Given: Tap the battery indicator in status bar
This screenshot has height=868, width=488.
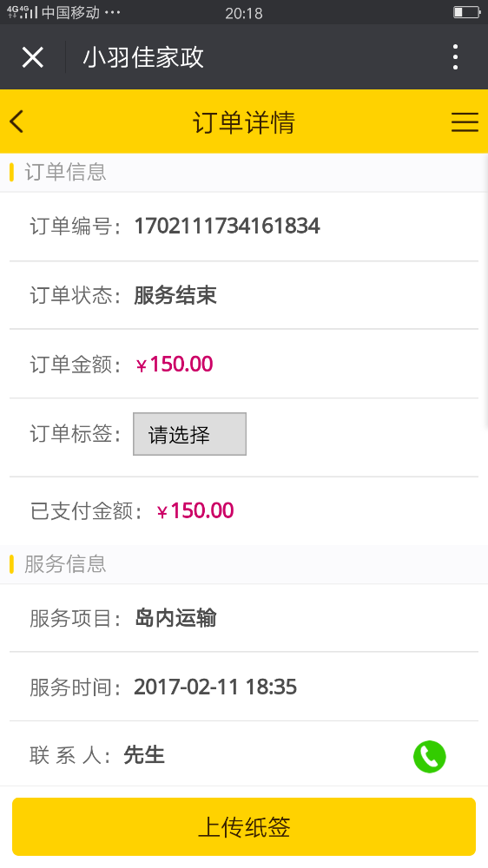Looking at the screenshot, I should point(465,12).
